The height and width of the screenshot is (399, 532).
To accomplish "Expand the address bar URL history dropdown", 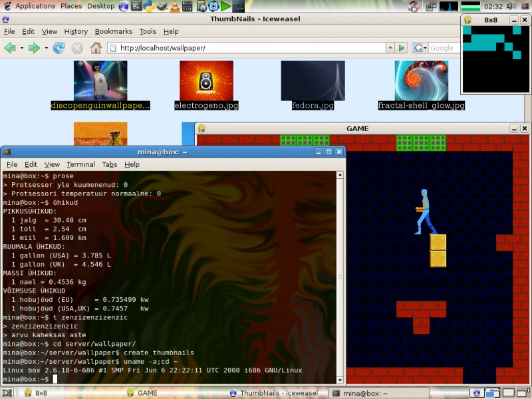I will [390, 48].
